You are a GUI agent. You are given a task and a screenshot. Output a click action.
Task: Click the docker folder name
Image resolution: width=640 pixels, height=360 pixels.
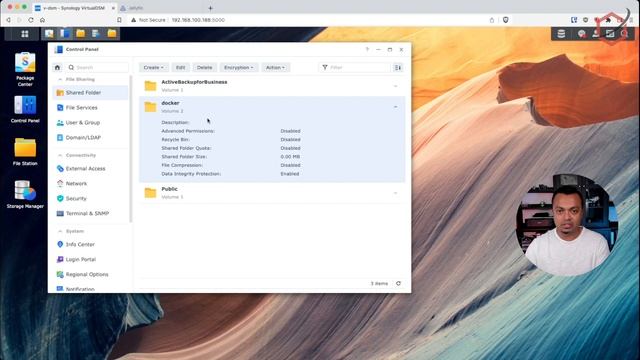[x=170, y=103]
